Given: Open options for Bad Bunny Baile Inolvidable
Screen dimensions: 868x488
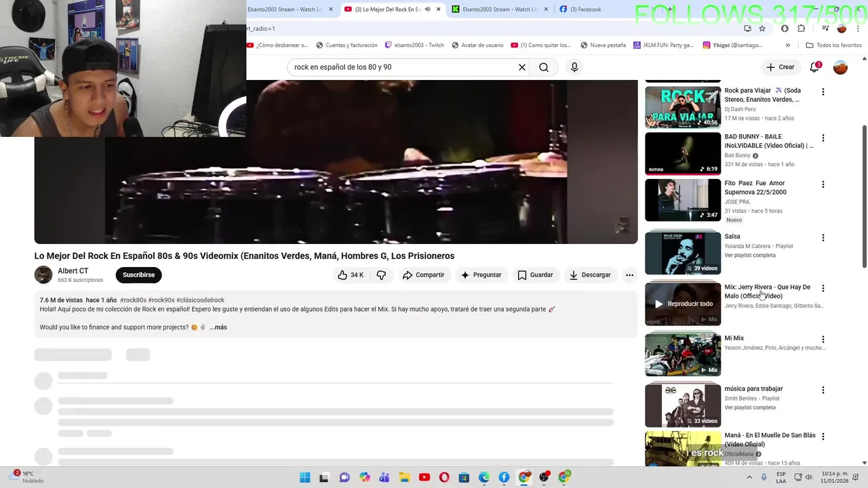Looking at the screenshot, I should coord(823,138).
